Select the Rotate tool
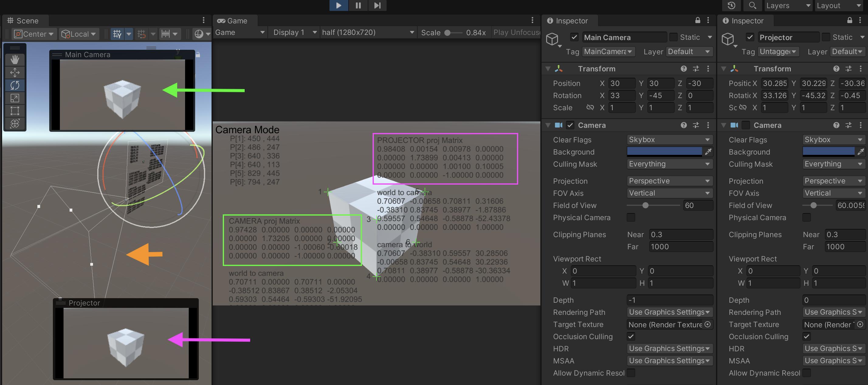Screen dimensions: 868x385 [15, 85]
